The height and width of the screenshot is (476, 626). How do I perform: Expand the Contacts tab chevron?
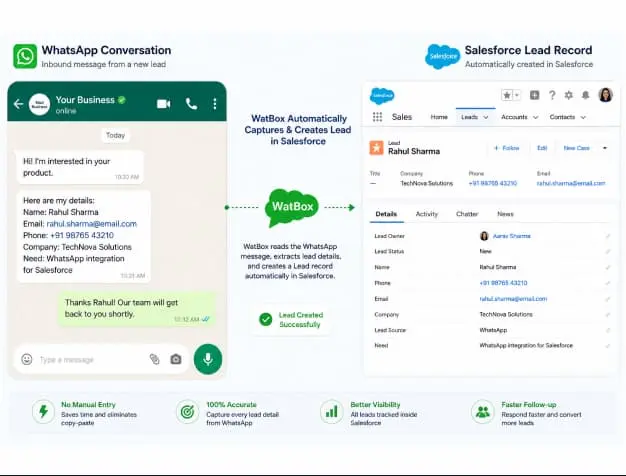pyautogui.click(x=583, y=117)
